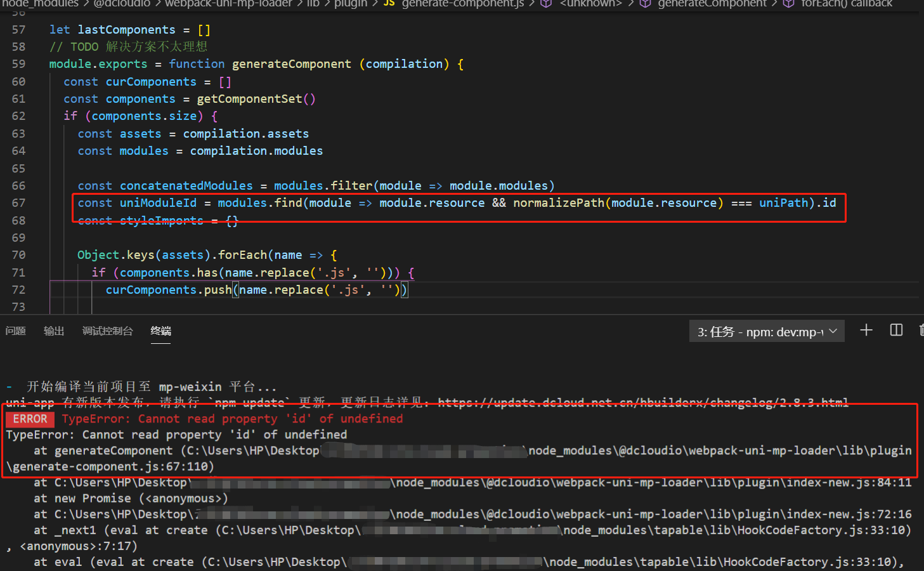Open the 调试控制台 tab

(107, 331)
